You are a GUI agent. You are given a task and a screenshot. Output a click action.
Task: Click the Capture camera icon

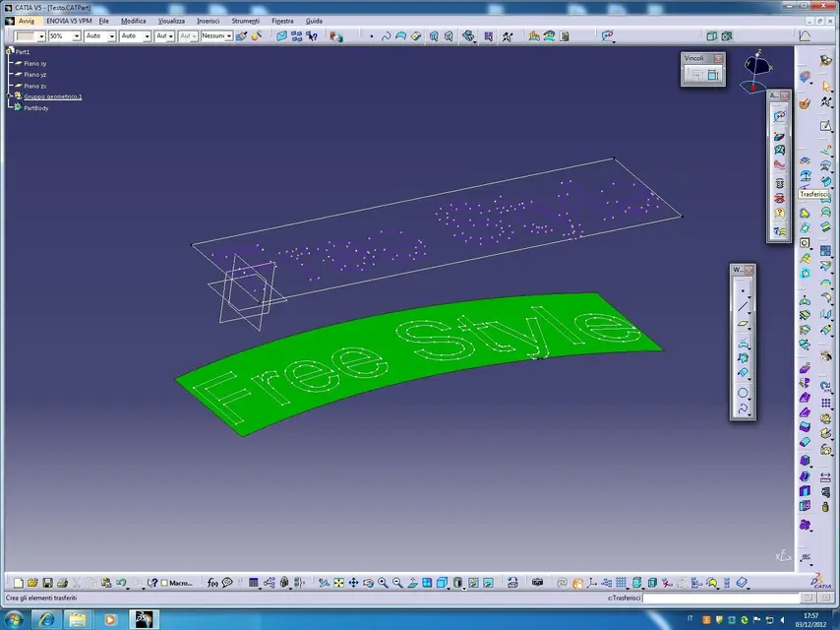(537, 583)
